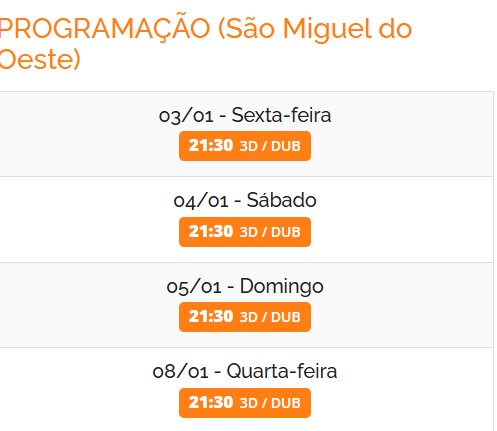This screenshot has height=431, width=497.
Task: Click the 3D / DUB label under Quarta-feira
Action: click(x=270, y=403)
